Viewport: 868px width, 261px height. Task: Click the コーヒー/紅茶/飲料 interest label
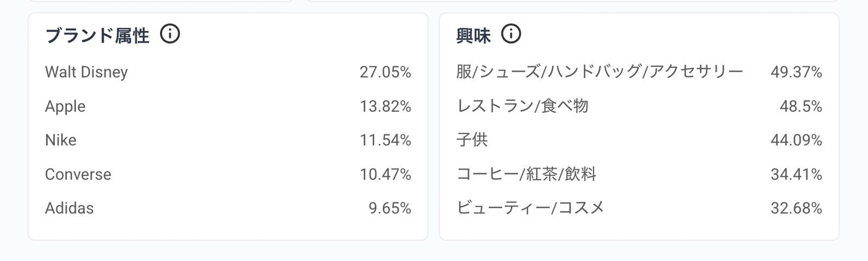click(x=526, y=174)
